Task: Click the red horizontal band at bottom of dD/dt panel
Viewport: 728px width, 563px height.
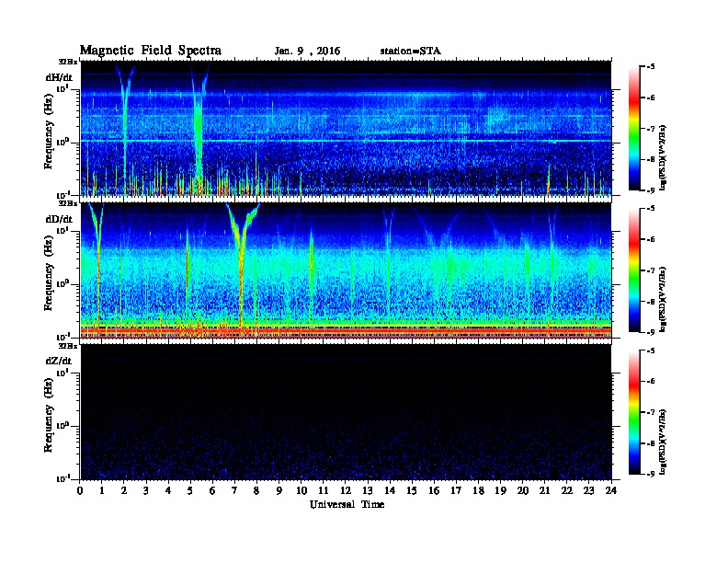Action: click(346, 330)
